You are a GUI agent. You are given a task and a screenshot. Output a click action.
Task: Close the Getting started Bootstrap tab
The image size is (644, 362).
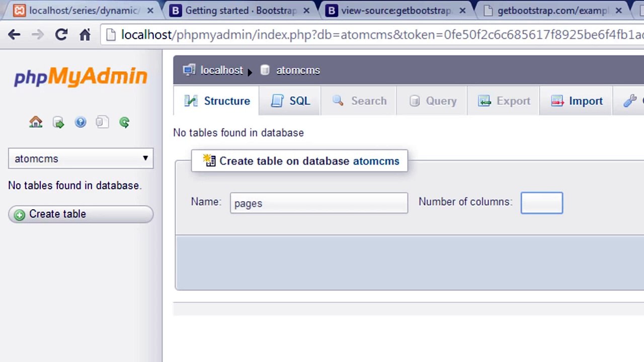[x=306, y=11]
